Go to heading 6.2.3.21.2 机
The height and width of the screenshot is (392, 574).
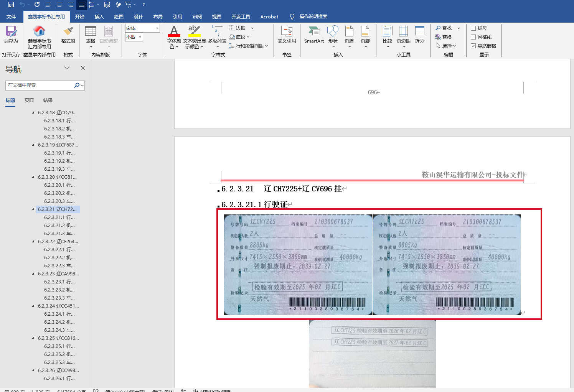click(59, 226)
